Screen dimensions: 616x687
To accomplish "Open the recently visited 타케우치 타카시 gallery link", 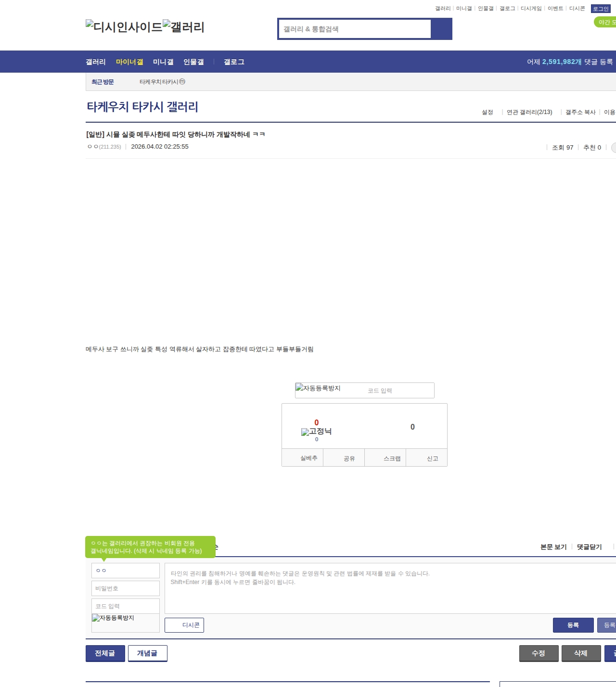I will click(162, 82).
